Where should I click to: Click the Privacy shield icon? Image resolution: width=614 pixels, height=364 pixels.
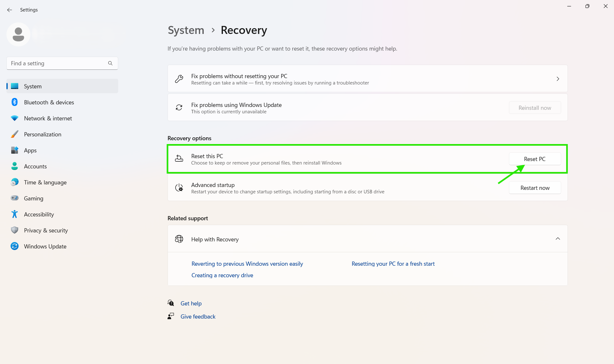[14, 230]
